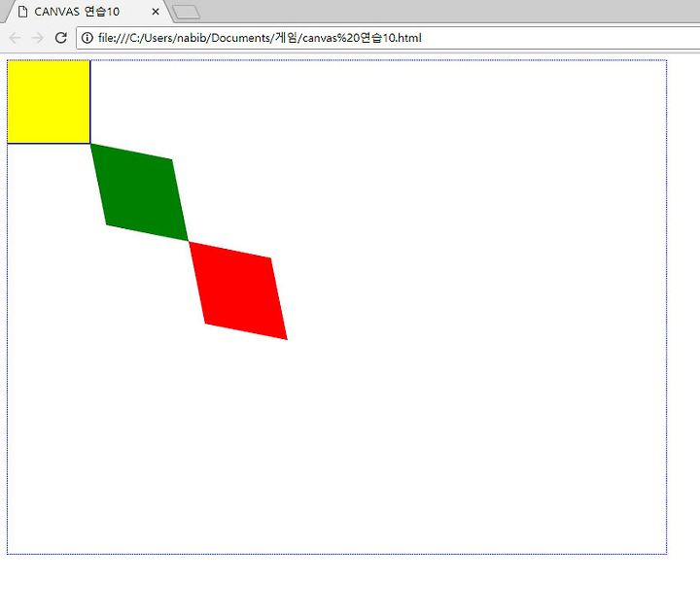The image size is (700, 616).
Task: Open site information icon in address bar
Action: (87, 38)
